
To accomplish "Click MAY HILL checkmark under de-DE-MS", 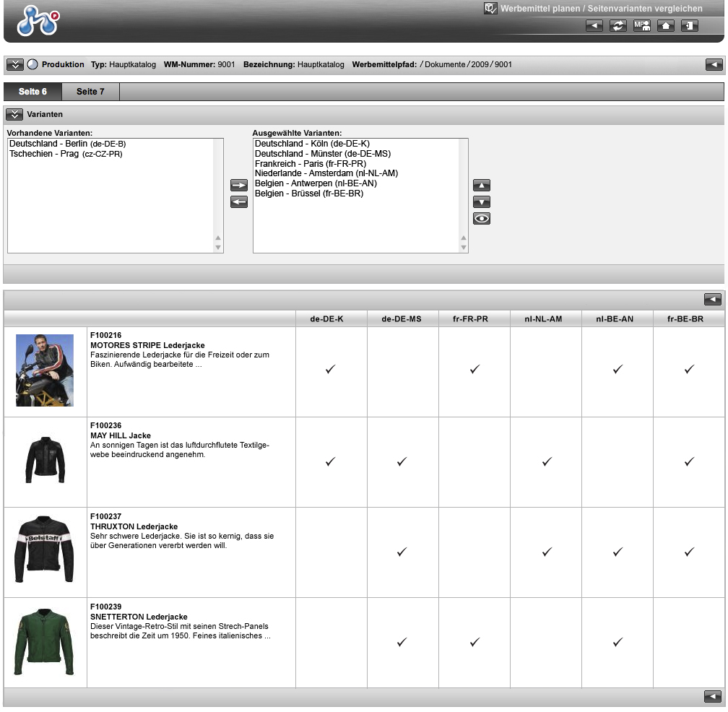I will pyautogui.click(x=402, y=461).
